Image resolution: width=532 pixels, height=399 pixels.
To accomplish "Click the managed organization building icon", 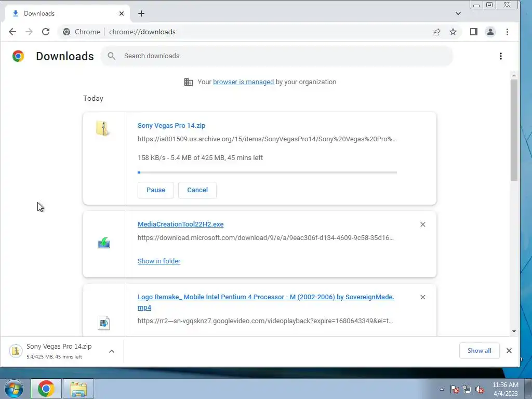I will coord(188,82).
